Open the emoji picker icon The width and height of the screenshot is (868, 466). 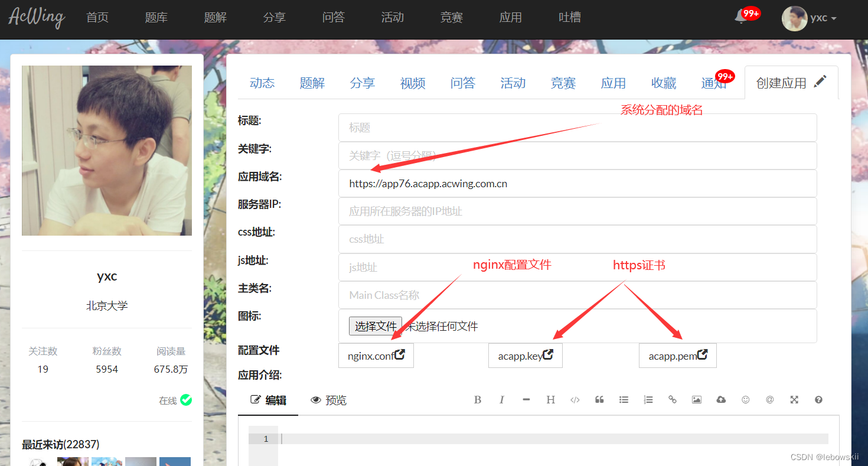pyautogui.click(x=746, y=400)
